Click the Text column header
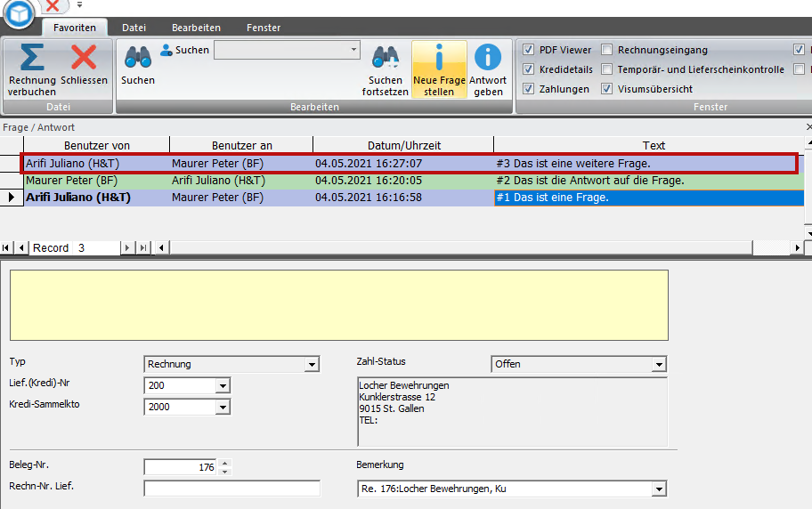Screen dimensions: 812x509 [654, 146]
